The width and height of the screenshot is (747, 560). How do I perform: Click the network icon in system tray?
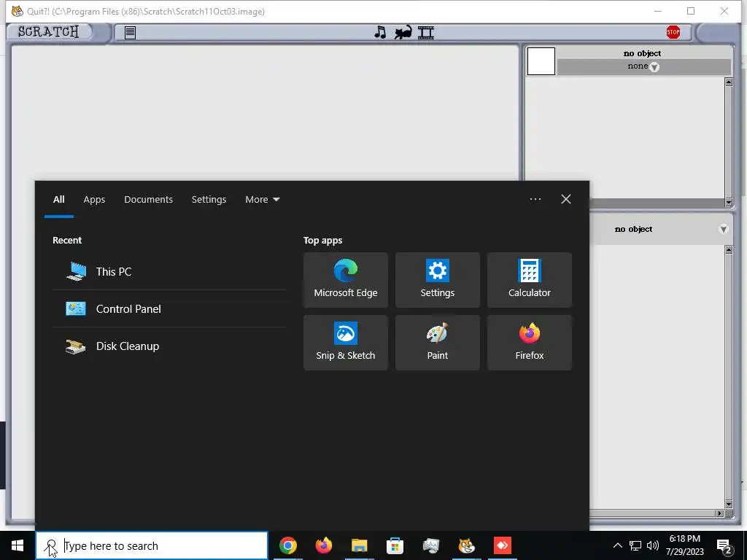pos(635,545)
